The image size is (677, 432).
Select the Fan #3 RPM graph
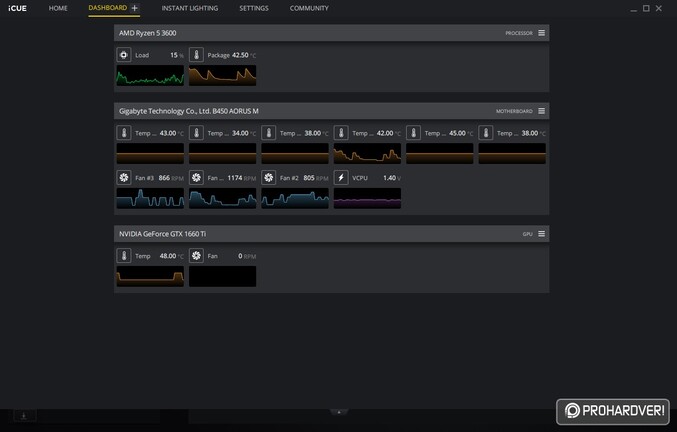tap(150, 198)
